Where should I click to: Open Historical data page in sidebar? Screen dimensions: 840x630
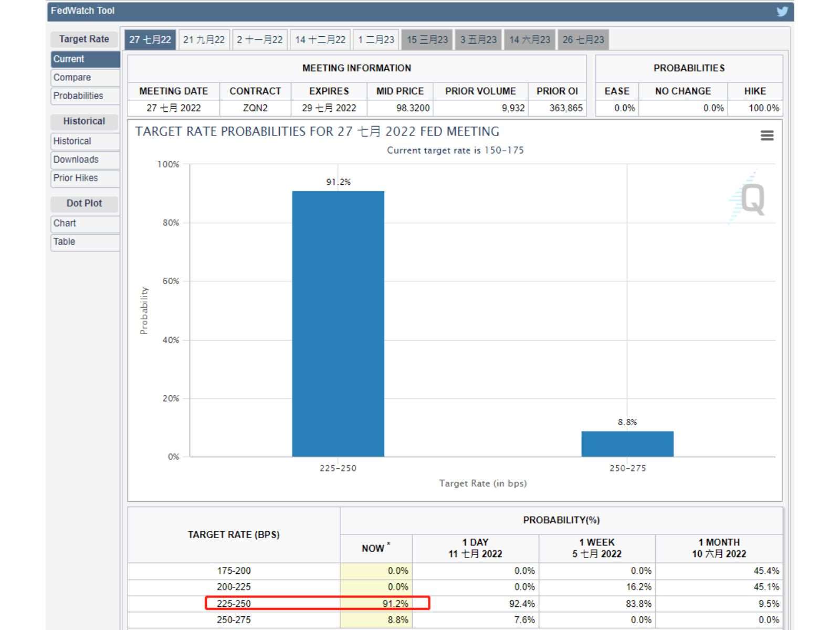pos(85,141)
